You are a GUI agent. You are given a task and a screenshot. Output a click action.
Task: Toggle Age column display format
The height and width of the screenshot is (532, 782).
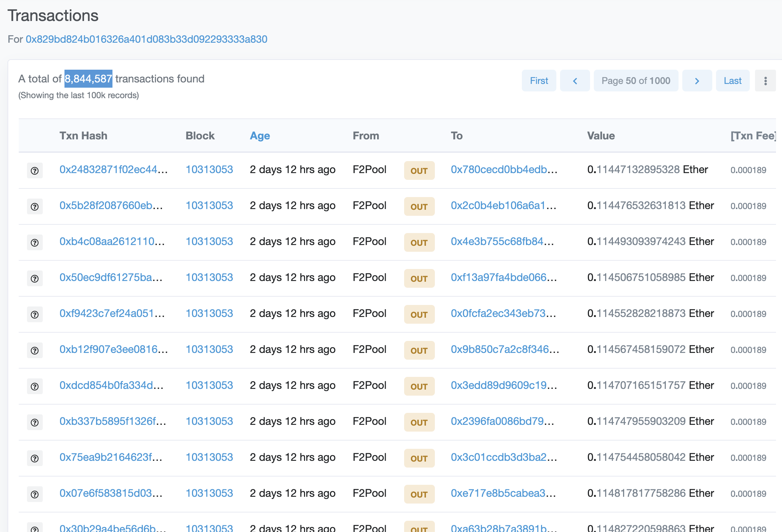tap(260, 136)
